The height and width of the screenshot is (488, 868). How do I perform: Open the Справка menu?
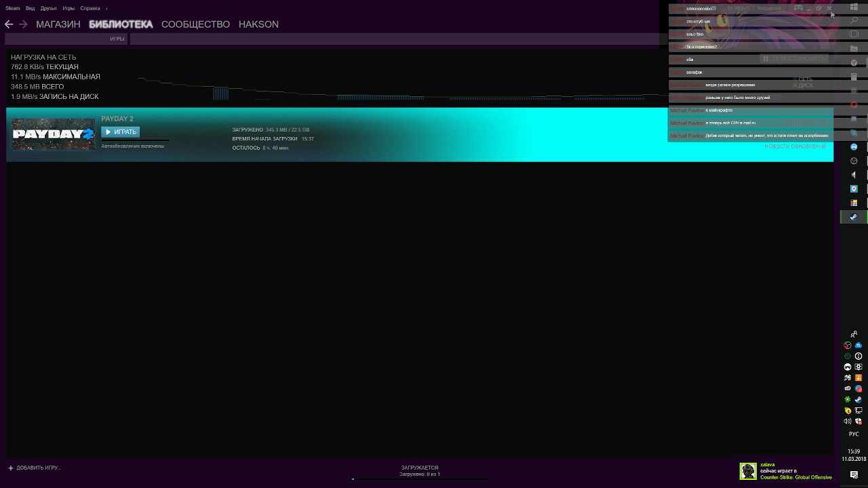pyautogui.click(x=90, y=8)
